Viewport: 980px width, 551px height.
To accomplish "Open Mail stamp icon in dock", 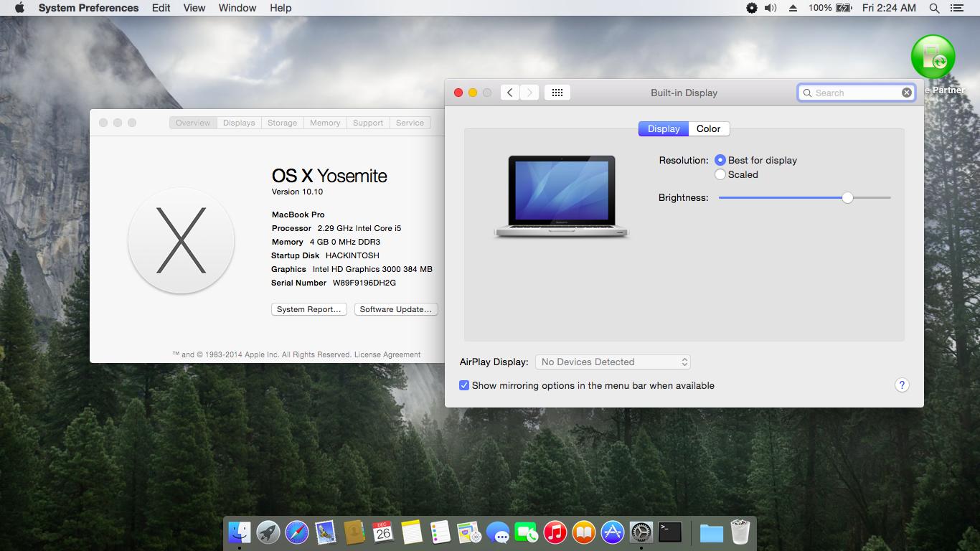I will click(x=326, y=532).
